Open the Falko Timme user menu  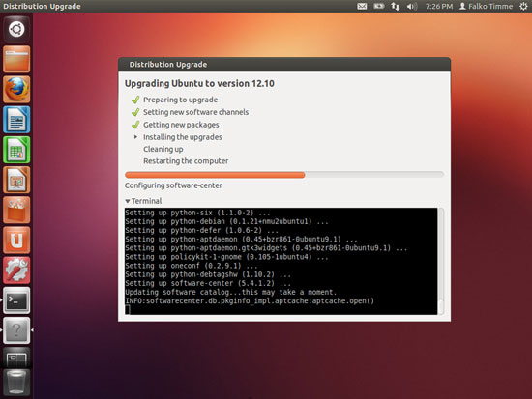click(486, 6)
